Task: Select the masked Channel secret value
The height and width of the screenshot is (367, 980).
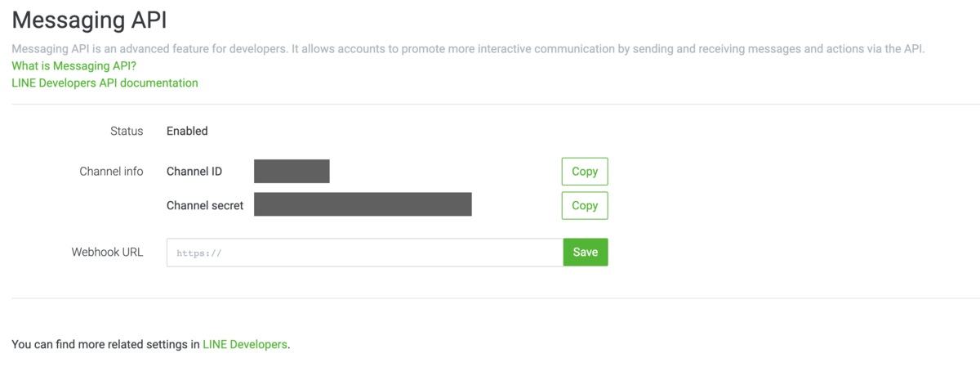Action: pyautogui.click(x=363, y=204)
